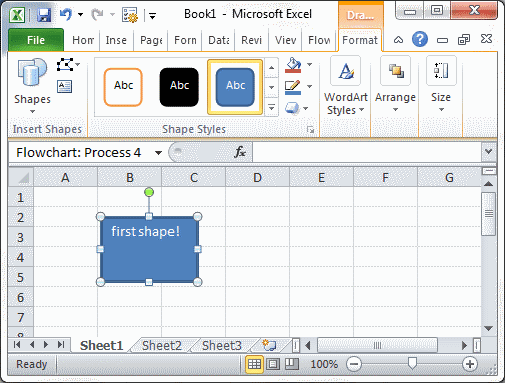Image resolution: width=505 pixels, height=383 pixels.
Task: Switch to Sheet2 worksheet tab
Action: (162, 345)
